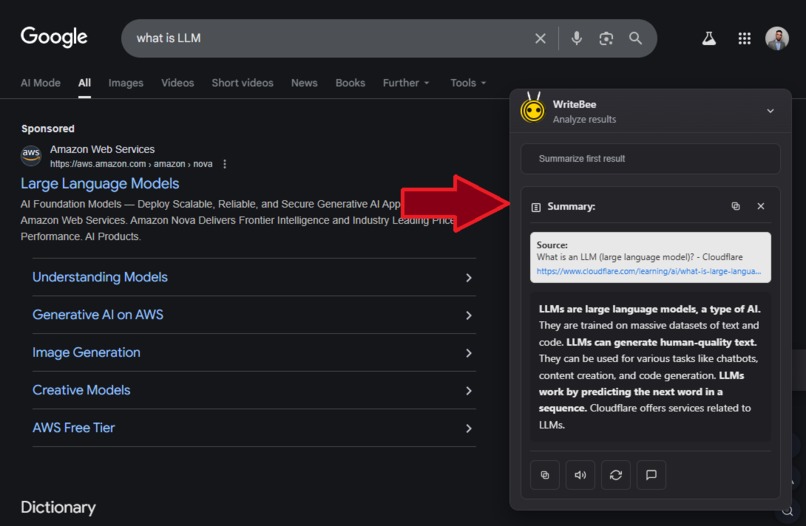Viewport: 806px width, 526px height.
Task: Click the Source title 'What is an LLM'
Action: click(x=639, y=257)
